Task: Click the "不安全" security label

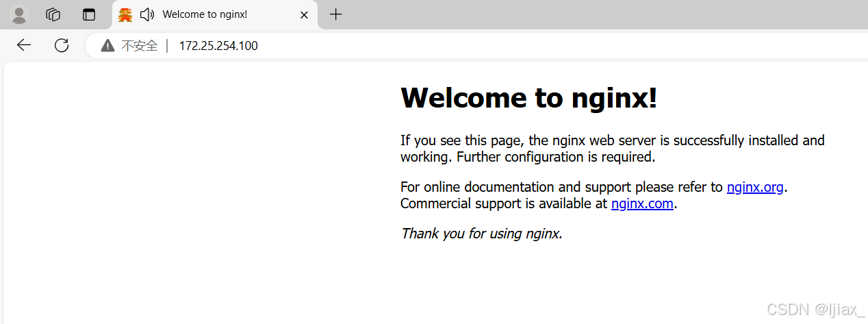Action: (x=140, y=46)
